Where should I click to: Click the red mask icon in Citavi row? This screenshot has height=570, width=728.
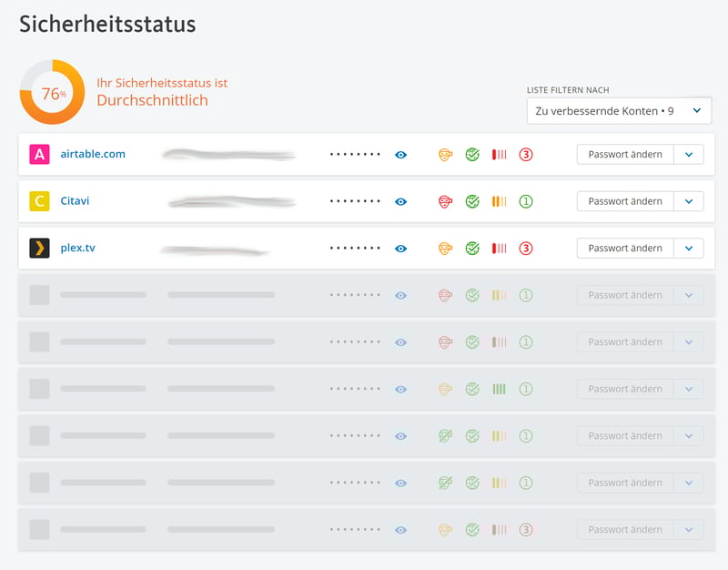445,201
